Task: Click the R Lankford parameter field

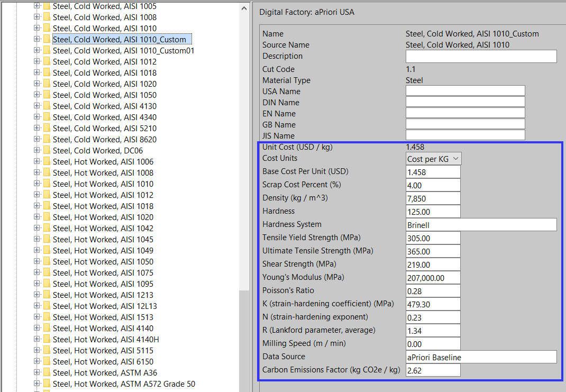Action: [x=433, y=331]
